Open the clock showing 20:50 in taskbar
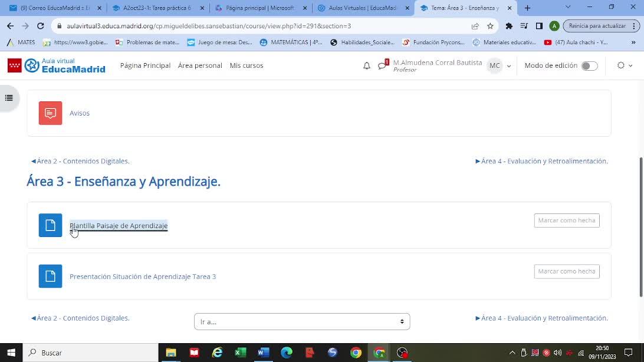The height and width of the screenshot is (362, 644). tap(602, 353)
